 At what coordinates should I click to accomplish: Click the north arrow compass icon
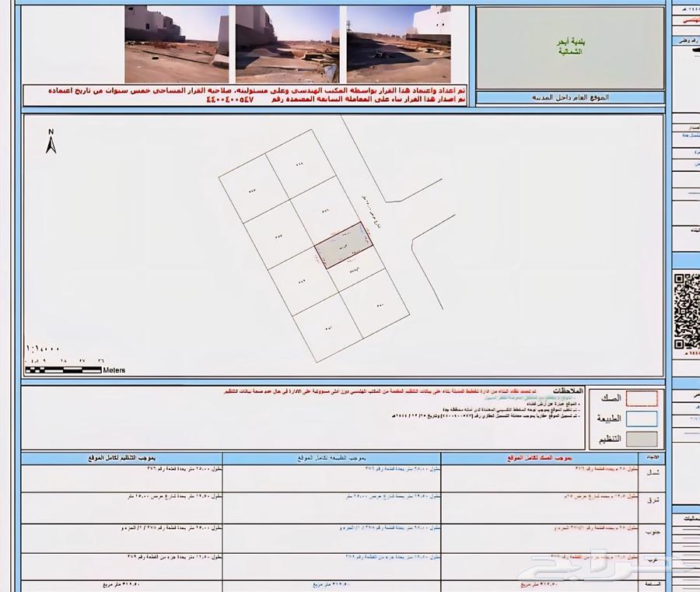point(51,142)
